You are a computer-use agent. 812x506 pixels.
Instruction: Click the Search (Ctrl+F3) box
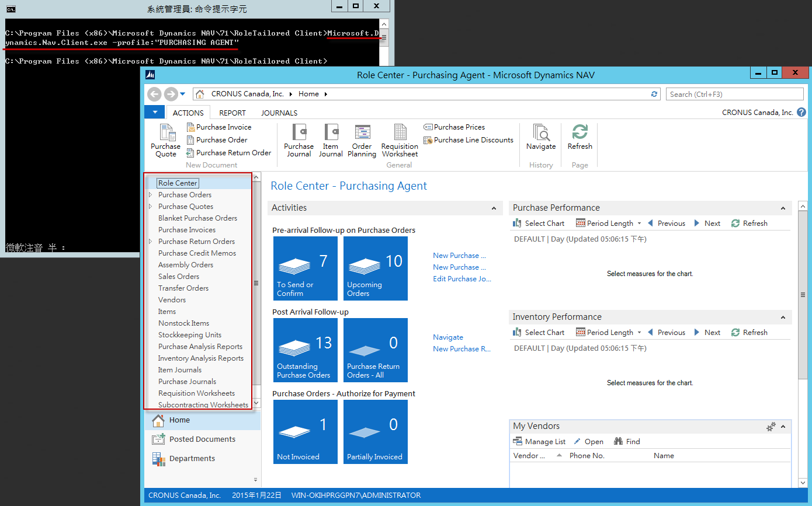coord(735,94)
